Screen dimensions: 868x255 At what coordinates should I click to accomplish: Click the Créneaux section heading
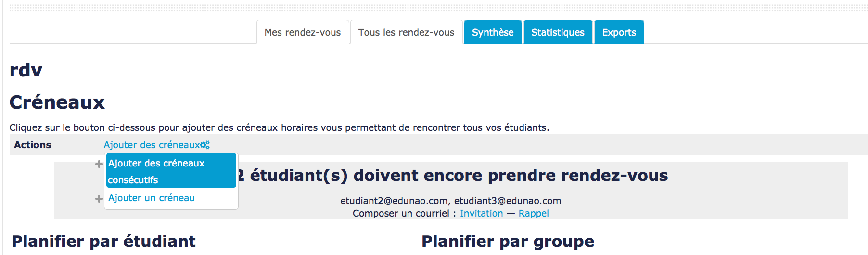[57, 102]
